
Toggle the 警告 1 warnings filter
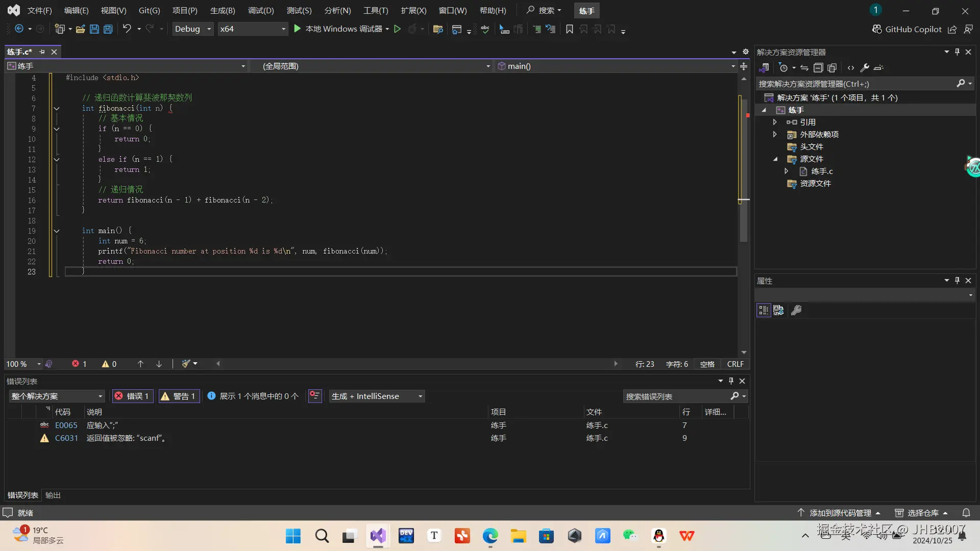(x=179, y=396)
